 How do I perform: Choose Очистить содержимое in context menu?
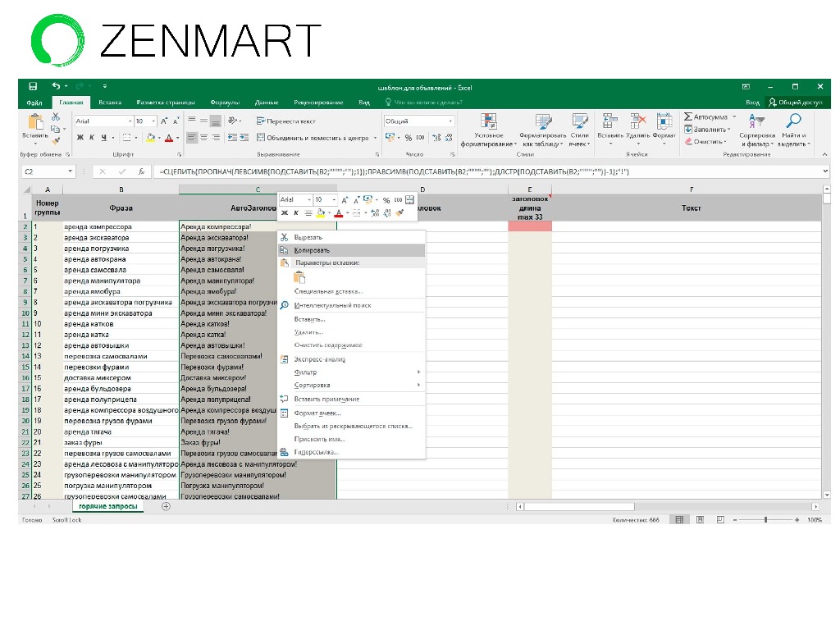tap(351, 345)
